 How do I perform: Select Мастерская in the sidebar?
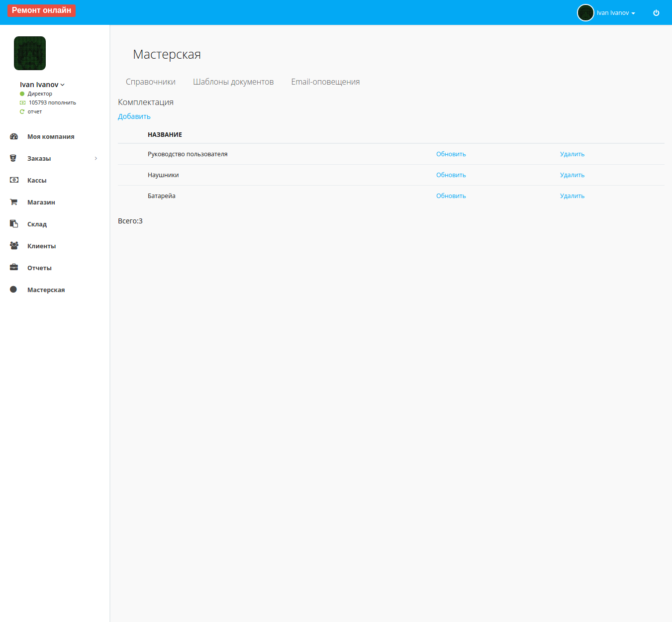tap(46, 290)
